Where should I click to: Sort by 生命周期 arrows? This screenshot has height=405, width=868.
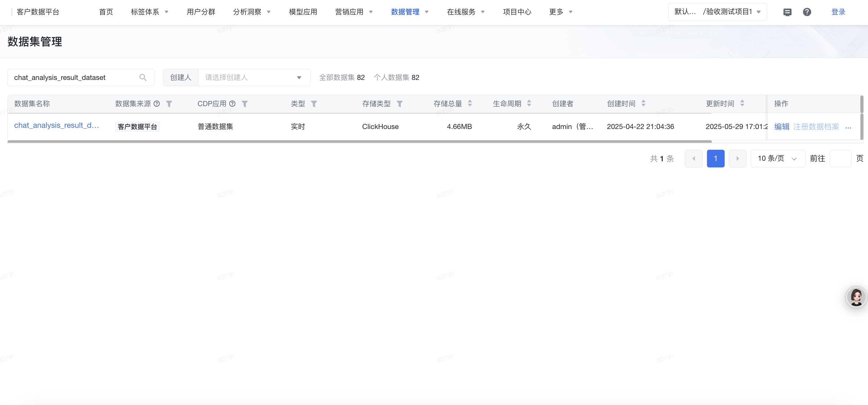[529, 103]
